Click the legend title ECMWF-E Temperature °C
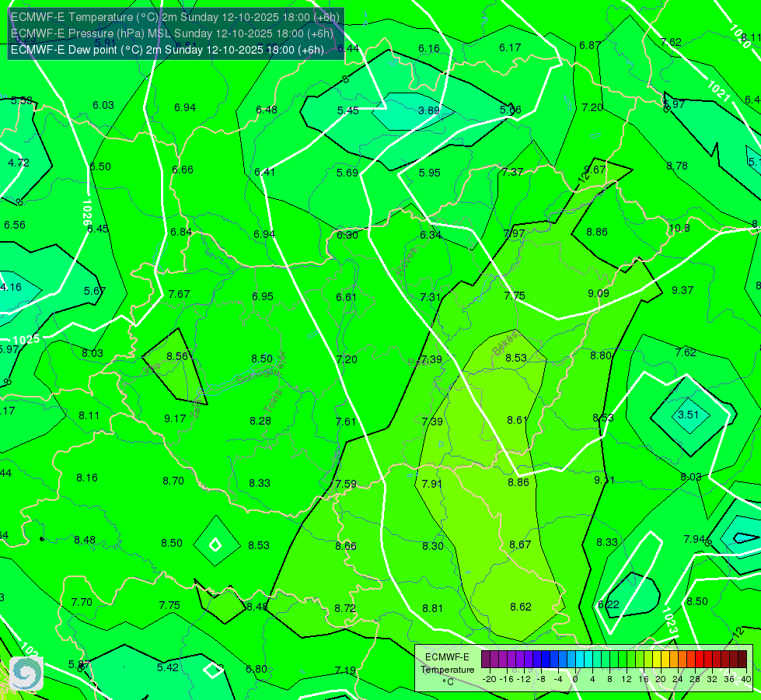The width and height of the screenshot is (761, 700). coord(447,670)
